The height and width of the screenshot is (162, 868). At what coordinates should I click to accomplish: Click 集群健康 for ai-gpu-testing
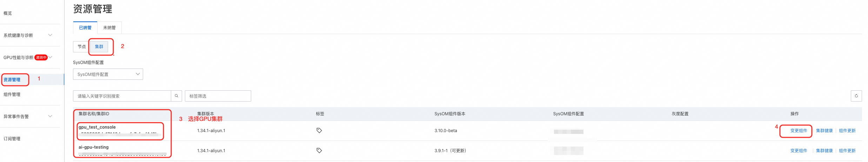coord(824,151)
